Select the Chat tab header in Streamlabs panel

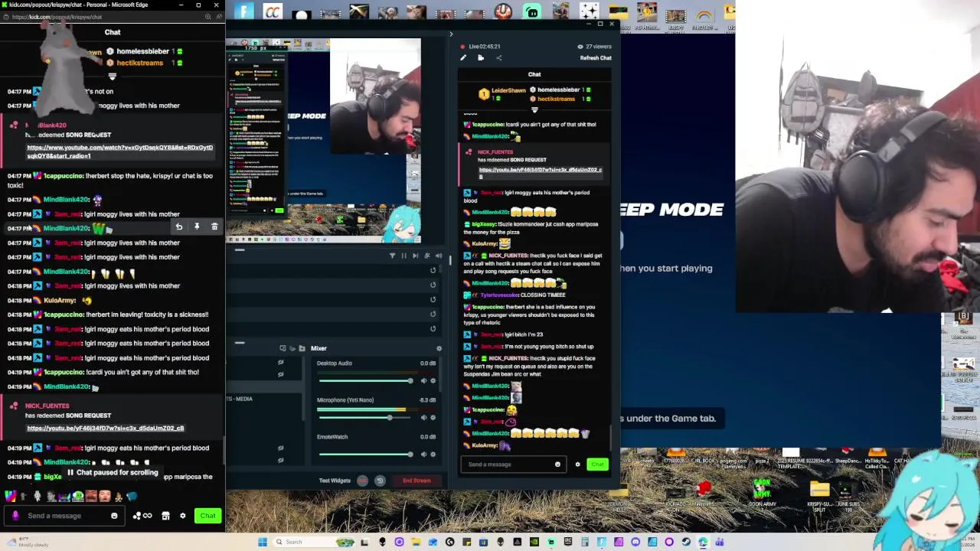(x=534, y=74)
